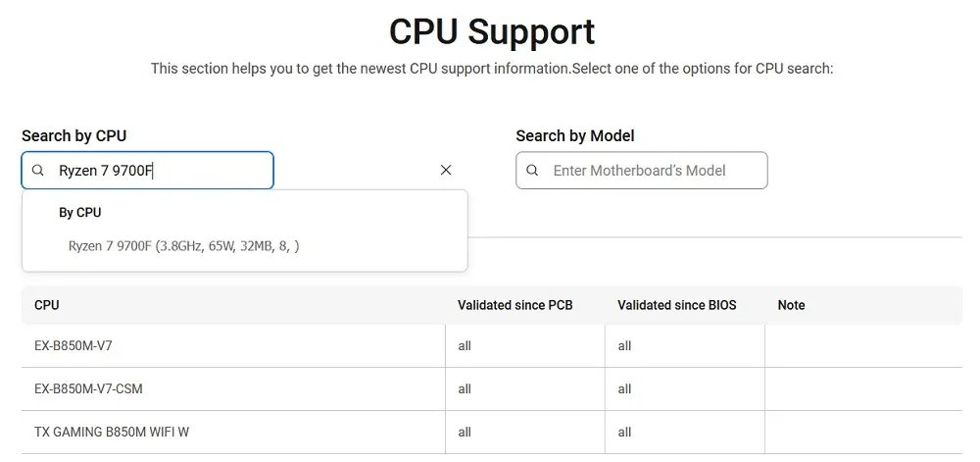The image size is (980, 462).
Task: Select the Ryzen 7 9700F (3.8GHz, 65W) suggestion
Action: 183,246
